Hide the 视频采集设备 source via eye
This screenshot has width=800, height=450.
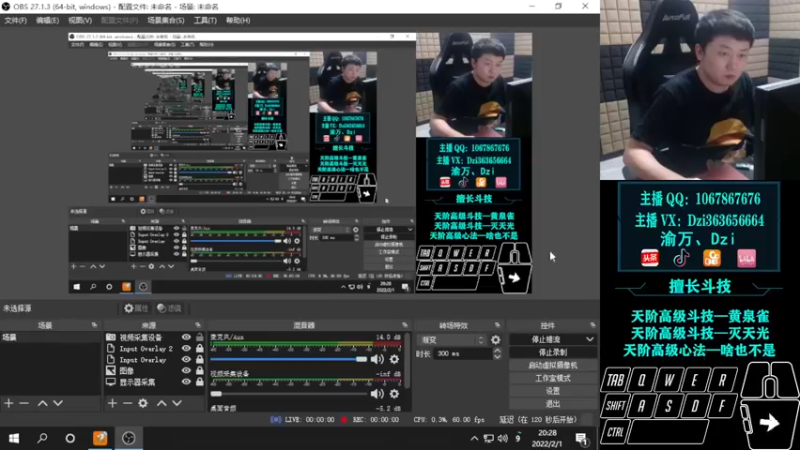click(186, 337)
